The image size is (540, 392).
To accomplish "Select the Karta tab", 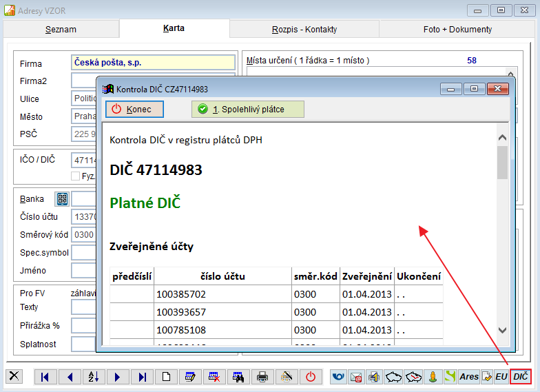I will coord(174,28).
